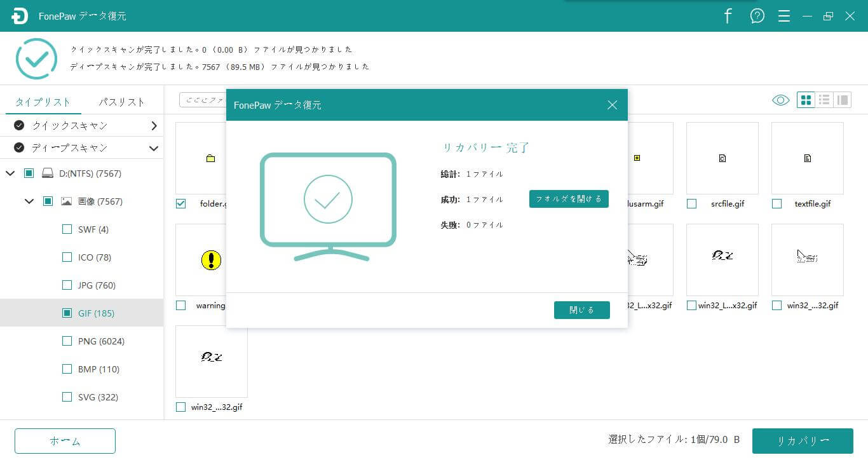Select the folder.gif thumbnail
Image resolution: width=868 pixels, height=469 pixels.
tap(201, 158)
